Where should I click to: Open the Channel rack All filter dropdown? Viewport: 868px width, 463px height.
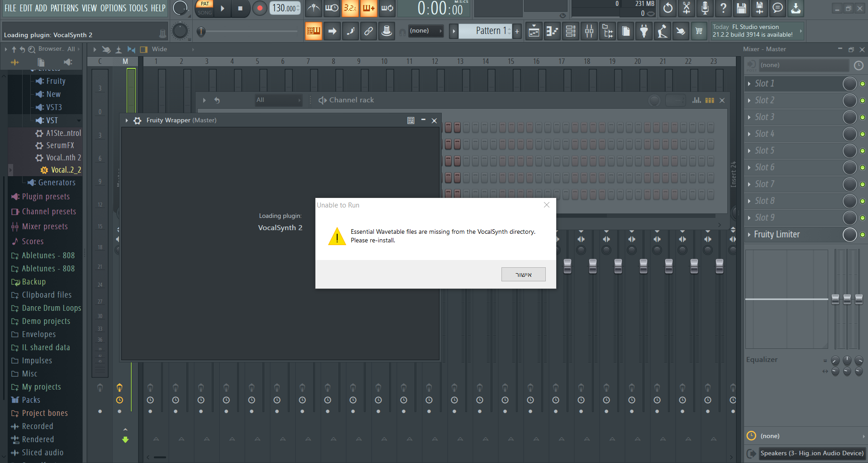[278, 100]
